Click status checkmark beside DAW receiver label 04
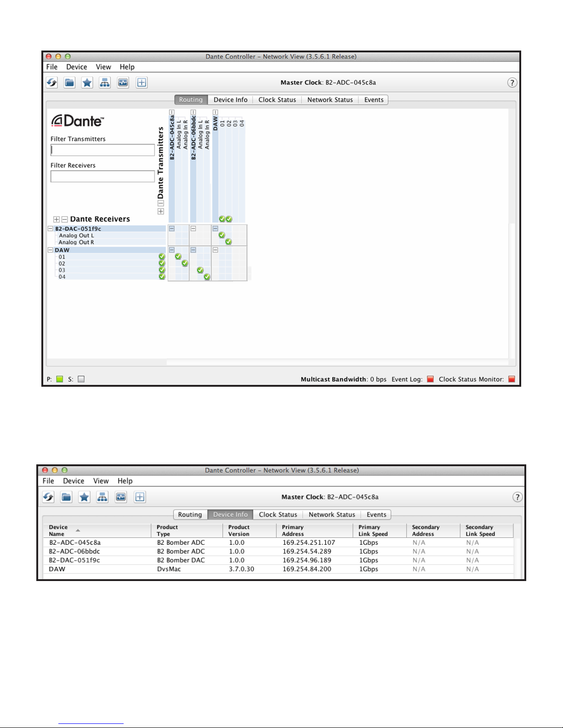The image size is (563, 728). (162, 277)
